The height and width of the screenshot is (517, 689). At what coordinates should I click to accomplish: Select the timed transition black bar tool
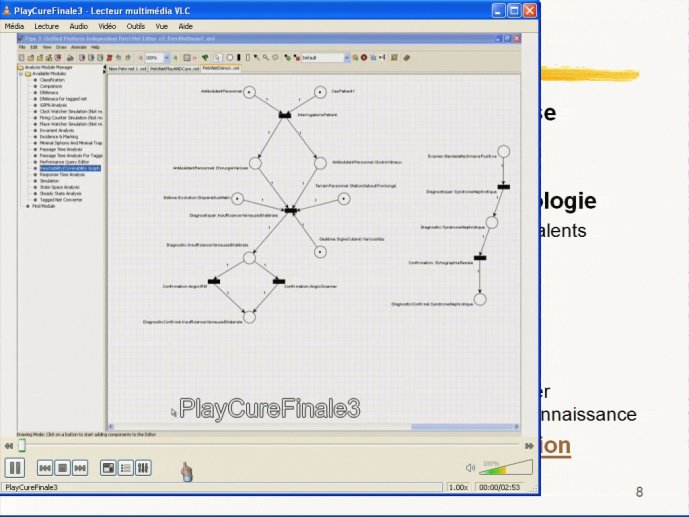pos(239,58)
